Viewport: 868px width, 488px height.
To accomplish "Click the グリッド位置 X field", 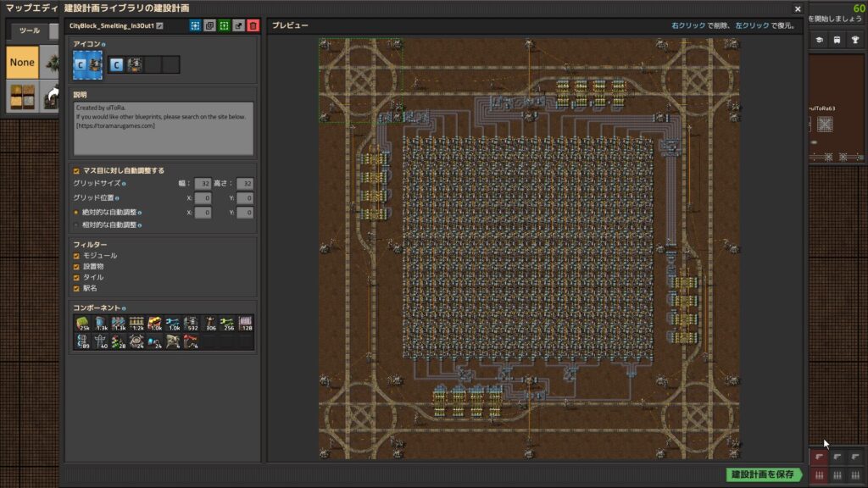I will click(203, 197).
